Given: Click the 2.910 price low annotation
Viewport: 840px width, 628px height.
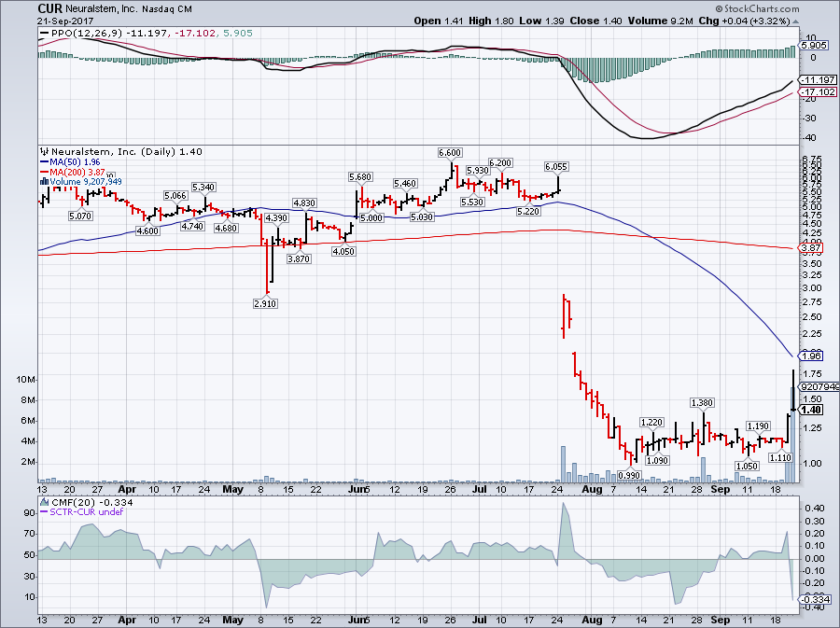Looking at the screenshot, I should click(266, 304).
